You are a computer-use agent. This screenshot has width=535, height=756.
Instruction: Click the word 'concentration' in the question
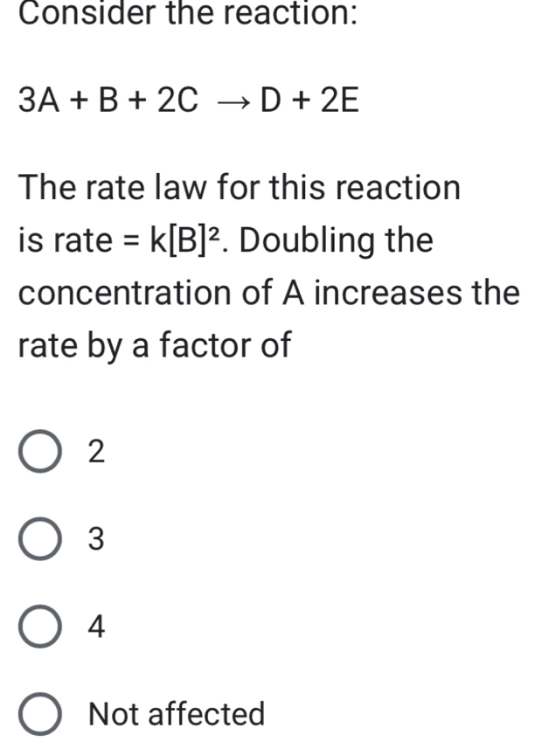tap(122, 291)
